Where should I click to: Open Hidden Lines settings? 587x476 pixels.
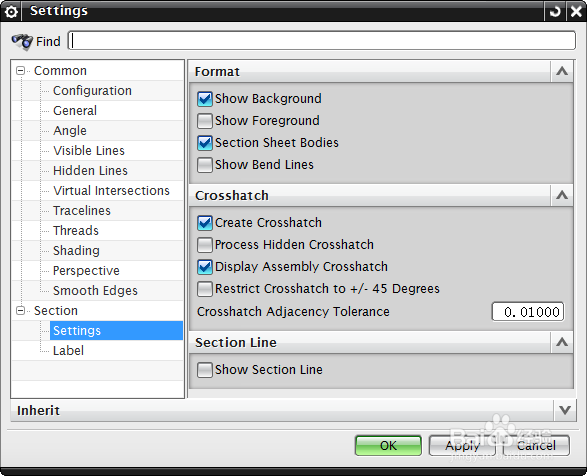(90, 171)
